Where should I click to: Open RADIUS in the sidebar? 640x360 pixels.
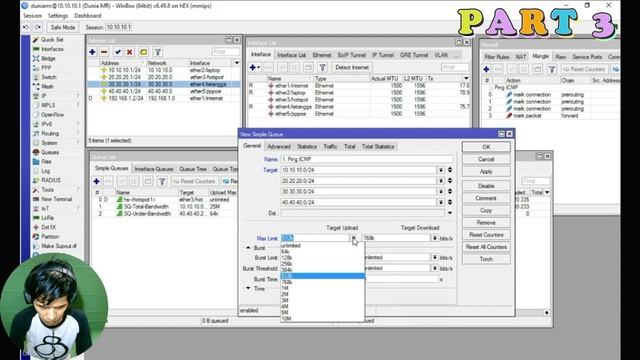coord(51,180)
